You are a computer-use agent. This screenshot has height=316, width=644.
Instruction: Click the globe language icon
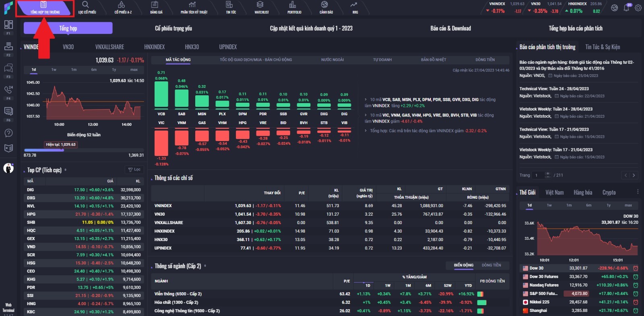(x=614, y=8)
